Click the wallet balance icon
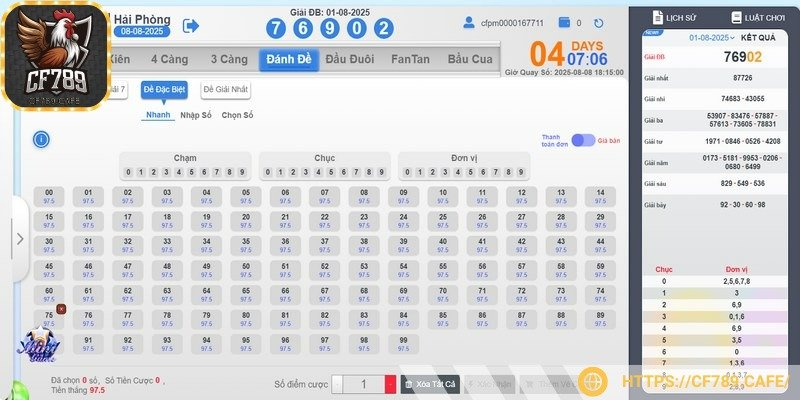This screenshot has height=400, width=800. click(564, 22)
